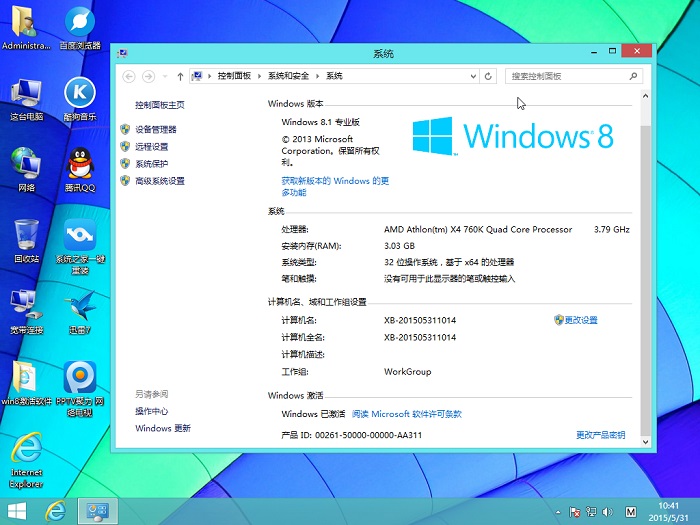Image resolution: width=700 pixels, height=525 pixels.
Task: Click the search magnifier icon
Action: click(633, 76)
